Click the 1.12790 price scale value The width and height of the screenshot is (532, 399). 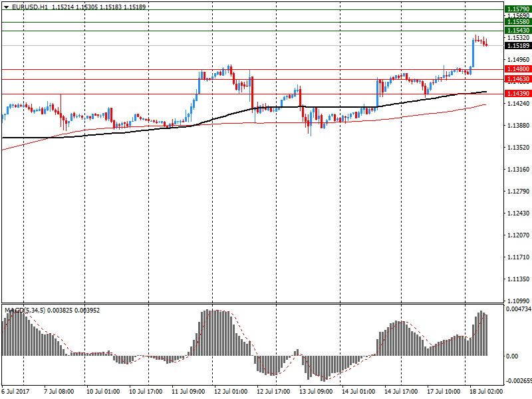tap(518, 192)
